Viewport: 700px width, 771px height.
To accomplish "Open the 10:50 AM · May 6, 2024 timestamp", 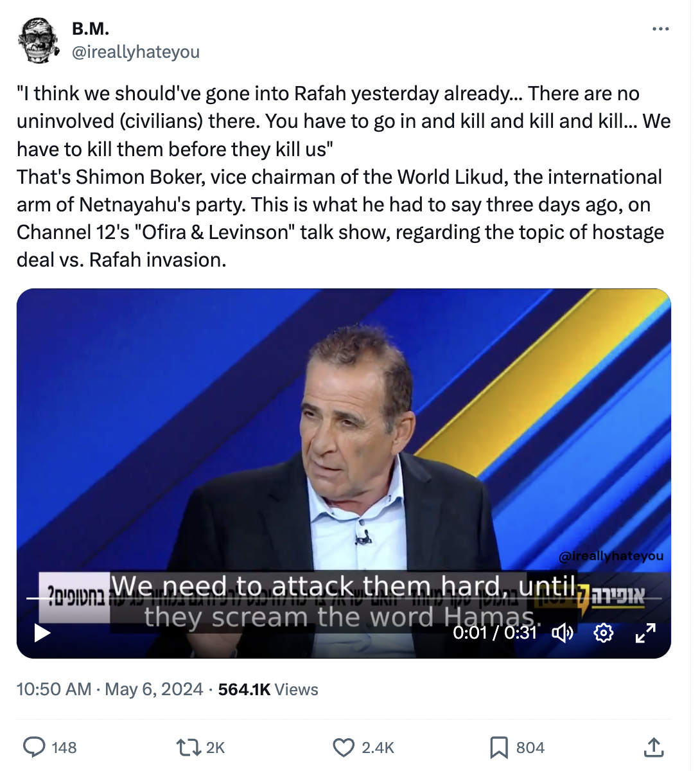I will (109, 689).
